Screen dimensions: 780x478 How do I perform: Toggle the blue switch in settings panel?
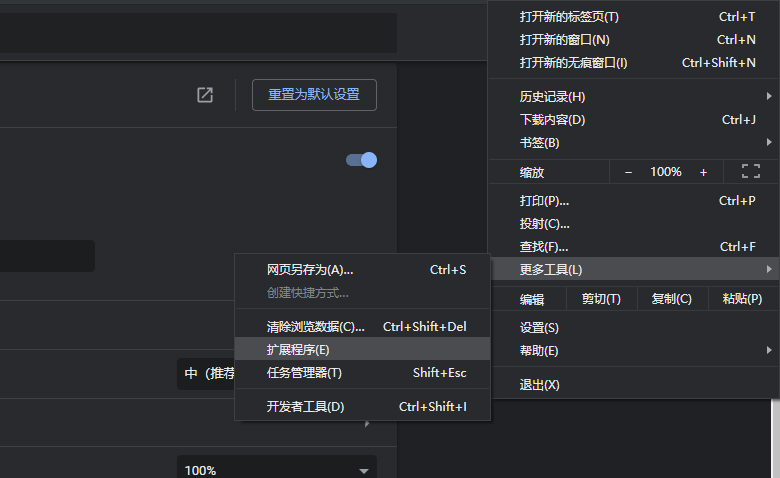pos(362,160)
